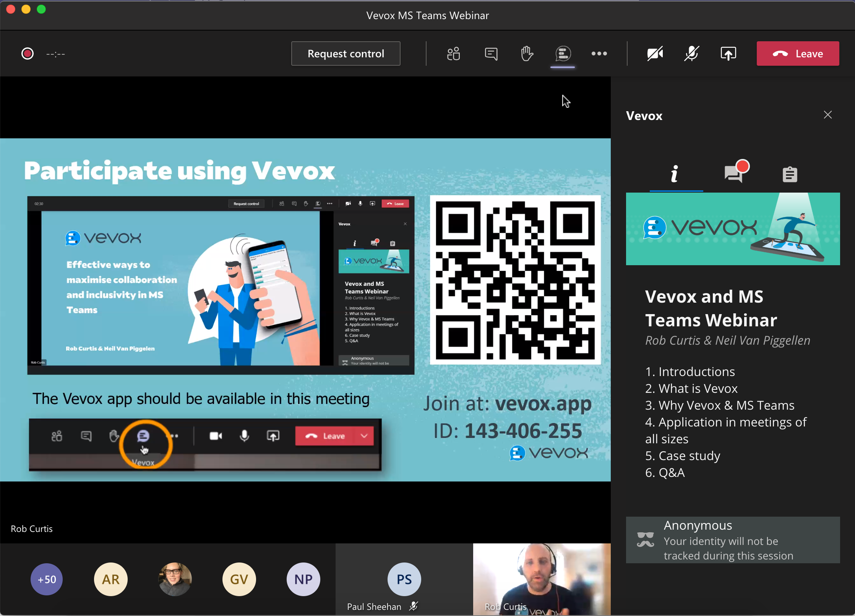The height and width of the screenshot is (616, 855).
Task: Toggle the Vevox app icon in toolbar
Action: pyautogui.click(x=563, y=53)
